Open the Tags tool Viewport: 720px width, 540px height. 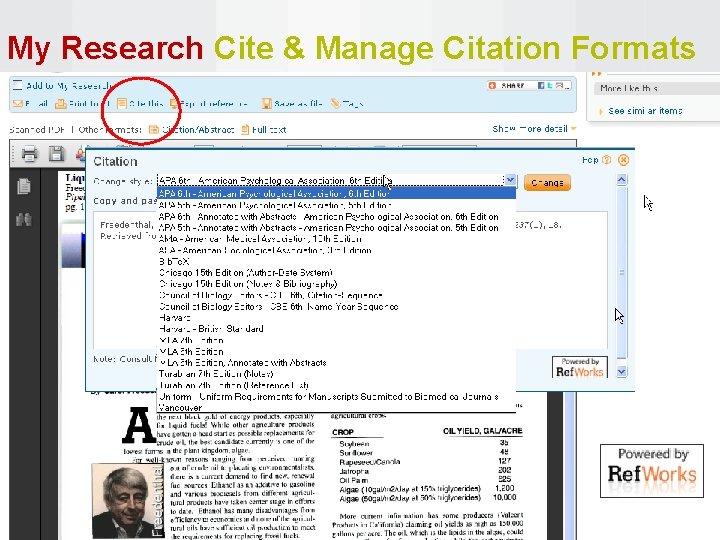tap(347, 104)
